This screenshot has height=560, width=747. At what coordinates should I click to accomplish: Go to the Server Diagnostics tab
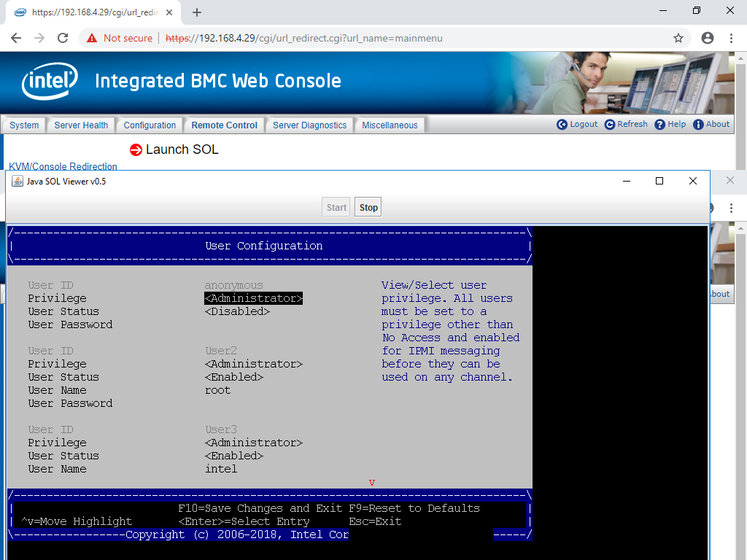309,125
